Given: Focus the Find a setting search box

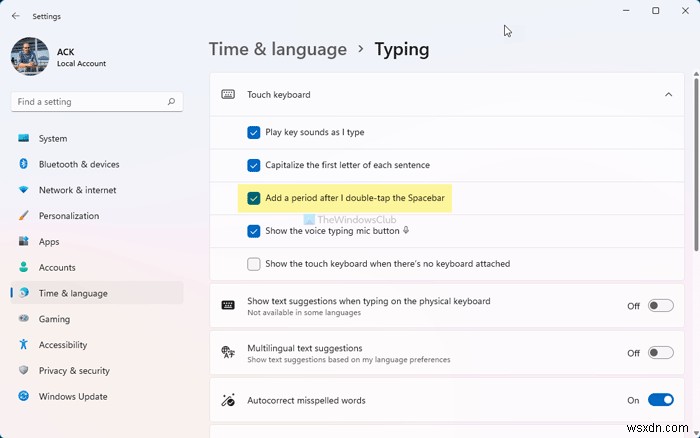Looking at the screenshot, I should point(97,102).
